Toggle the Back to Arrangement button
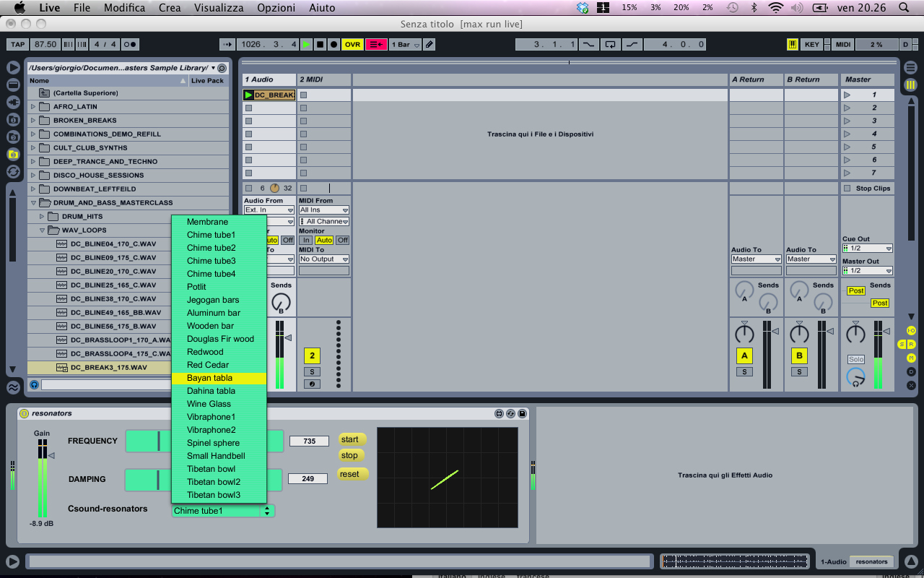This screenshot has height=578, width=924. click(x=376, y=44)
